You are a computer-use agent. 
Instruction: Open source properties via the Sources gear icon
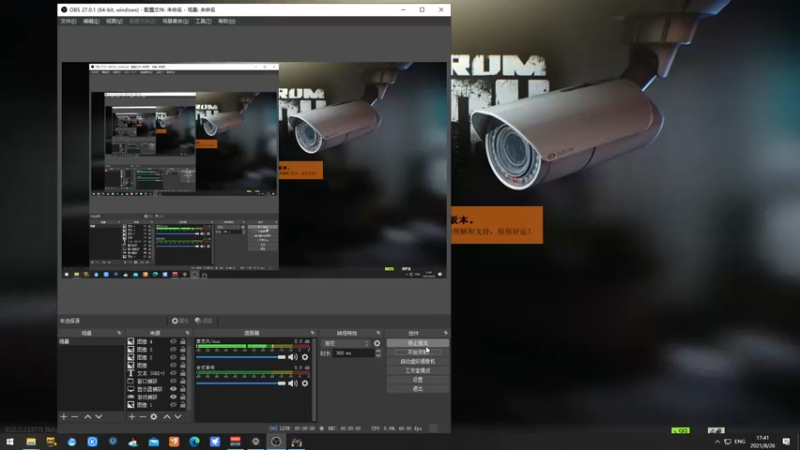coord(154,417)
